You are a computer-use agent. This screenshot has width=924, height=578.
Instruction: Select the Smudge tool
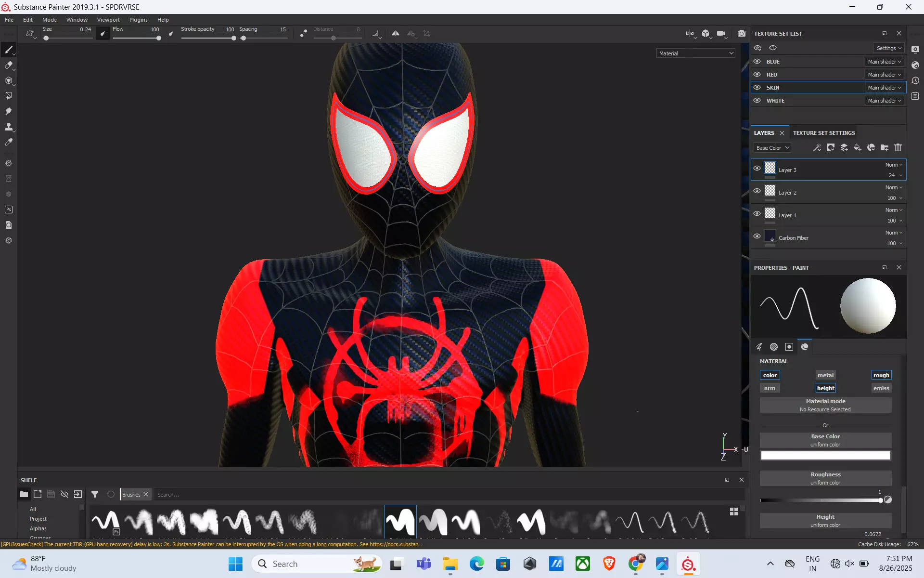coord(9,111)
